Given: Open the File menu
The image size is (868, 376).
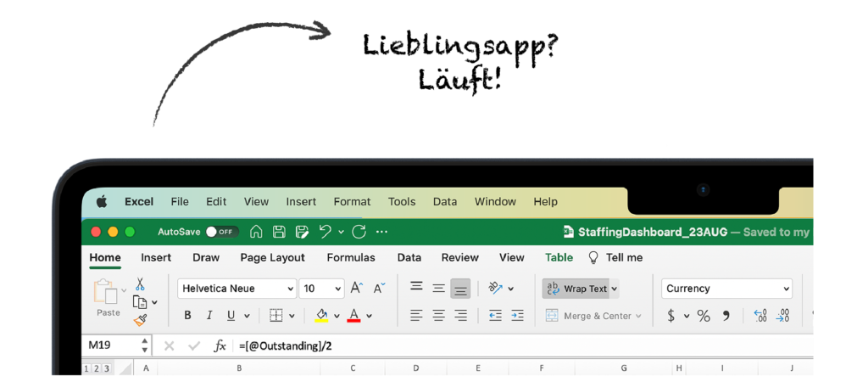Looking at the screenshot, I should pyautogui.click(x=180, y=202).
